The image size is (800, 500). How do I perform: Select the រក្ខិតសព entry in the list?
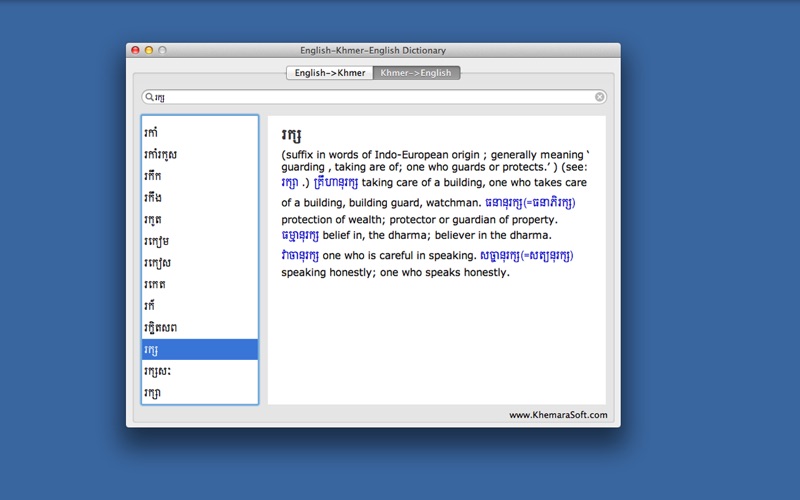[200, 328]
